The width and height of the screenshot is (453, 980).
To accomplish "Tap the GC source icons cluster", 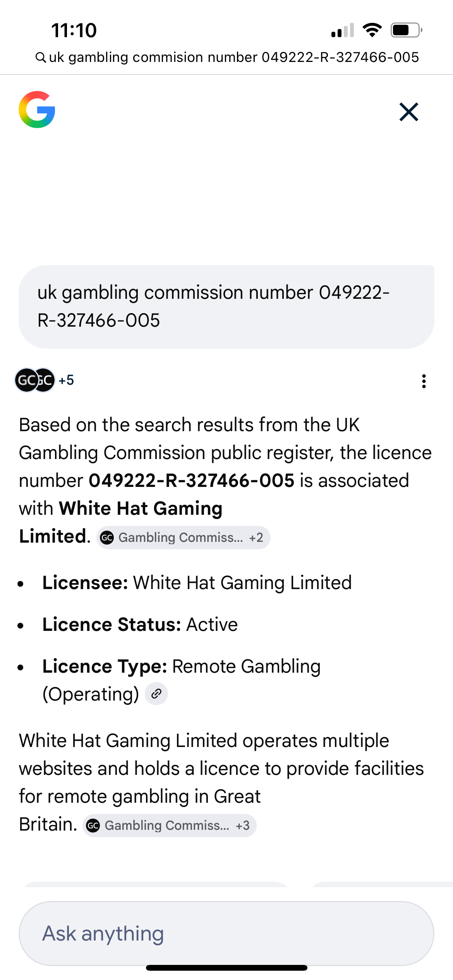I will point(35,380).
